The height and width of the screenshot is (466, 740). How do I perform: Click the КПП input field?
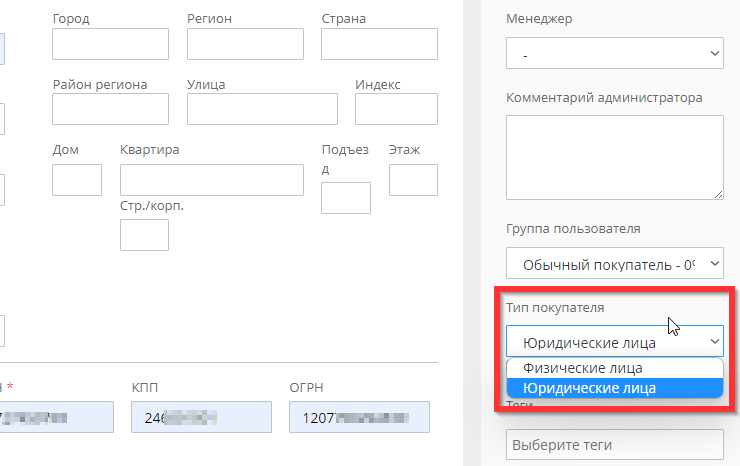point(201,417)
